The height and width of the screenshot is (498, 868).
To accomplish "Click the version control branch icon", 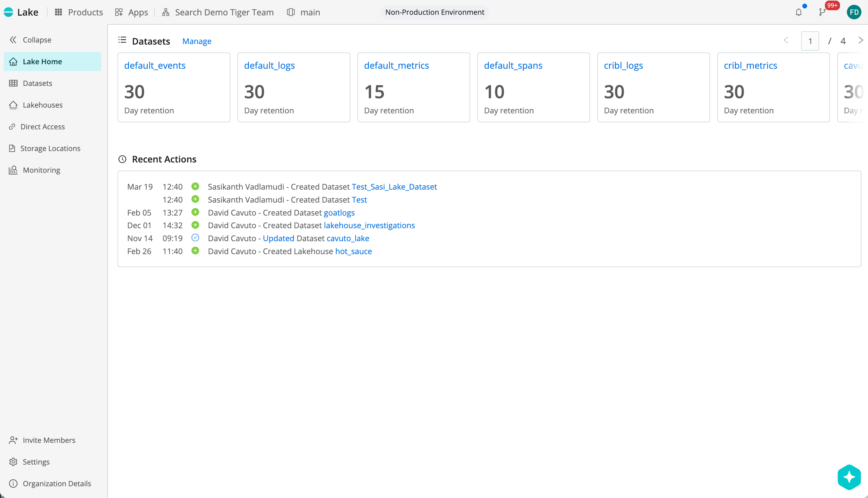I will [822, 12].
